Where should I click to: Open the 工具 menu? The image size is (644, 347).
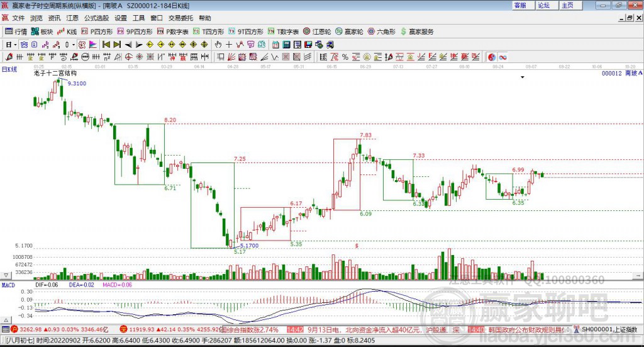pyautogui.click(x=138, y=18)
